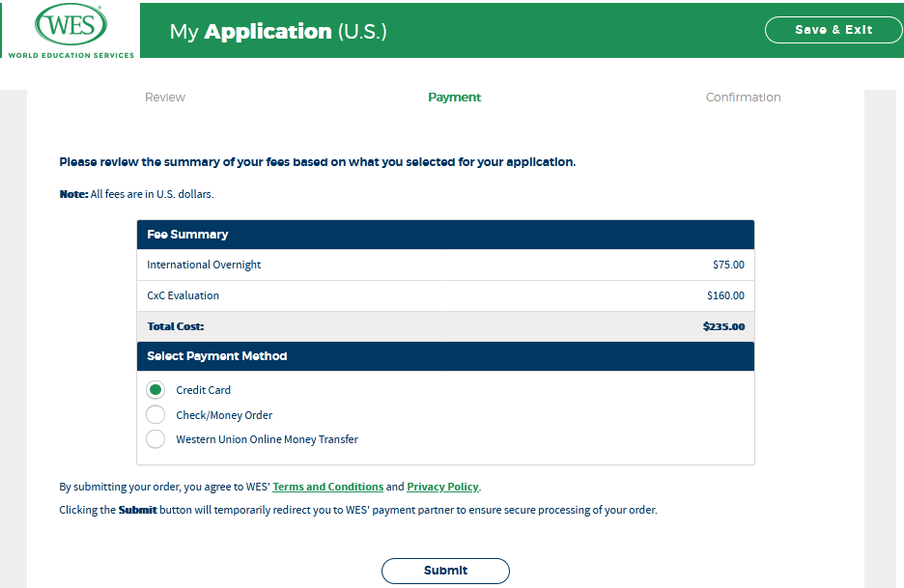Submit the payment order
This screenshot has height=588, width=904.
tap(445, 571)
